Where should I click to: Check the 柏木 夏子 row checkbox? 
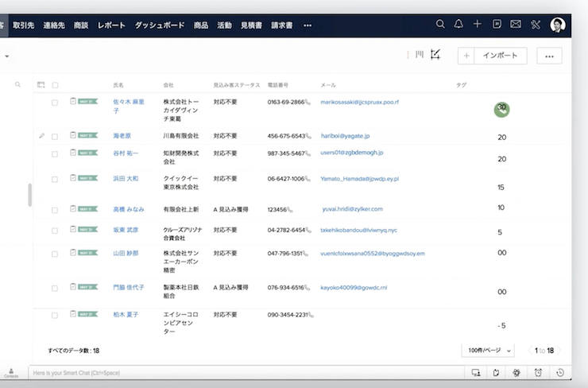pyautogui.click(x=55, y=316)
